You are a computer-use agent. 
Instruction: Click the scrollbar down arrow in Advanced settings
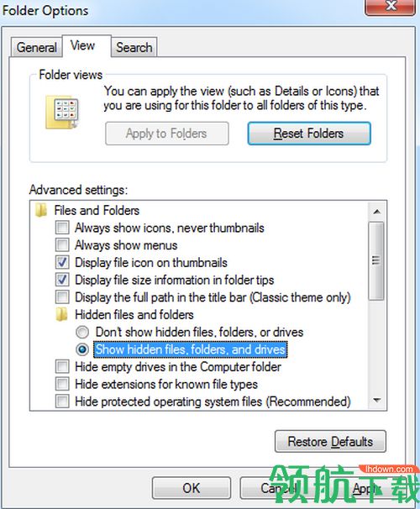(376, 400)
